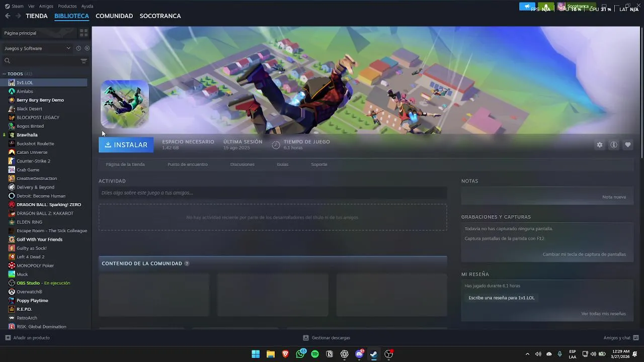The height and width of the screenshot is (362, 644).
Task: Open the Ayuda menu
Action: tap(87, 6)
